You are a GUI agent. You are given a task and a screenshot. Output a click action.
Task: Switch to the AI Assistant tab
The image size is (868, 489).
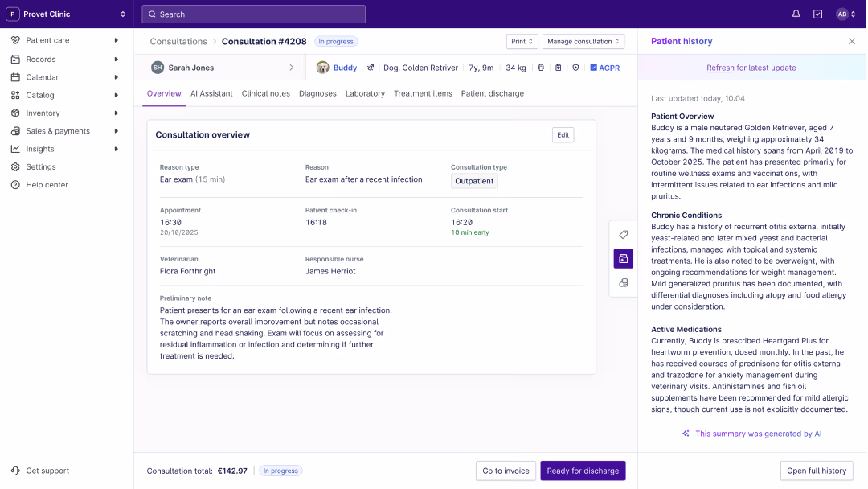coord(211,93)
